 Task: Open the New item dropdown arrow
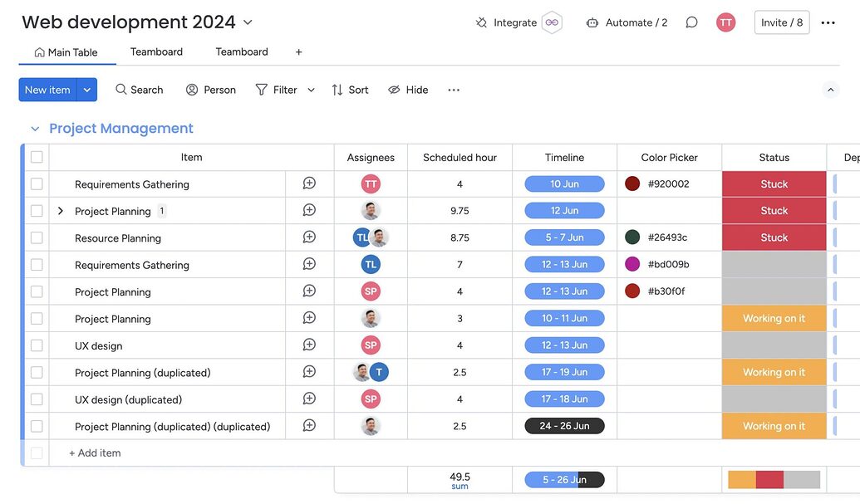[x=86, y=89]
